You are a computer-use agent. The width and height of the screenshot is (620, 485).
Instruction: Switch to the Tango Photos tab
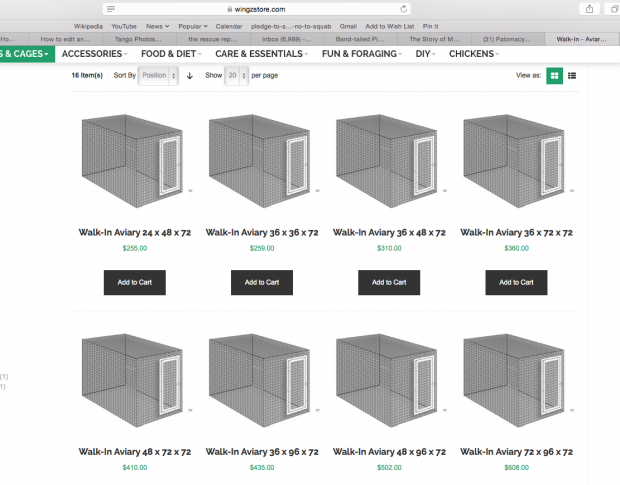pyautogui.click(x=138, y=39)
